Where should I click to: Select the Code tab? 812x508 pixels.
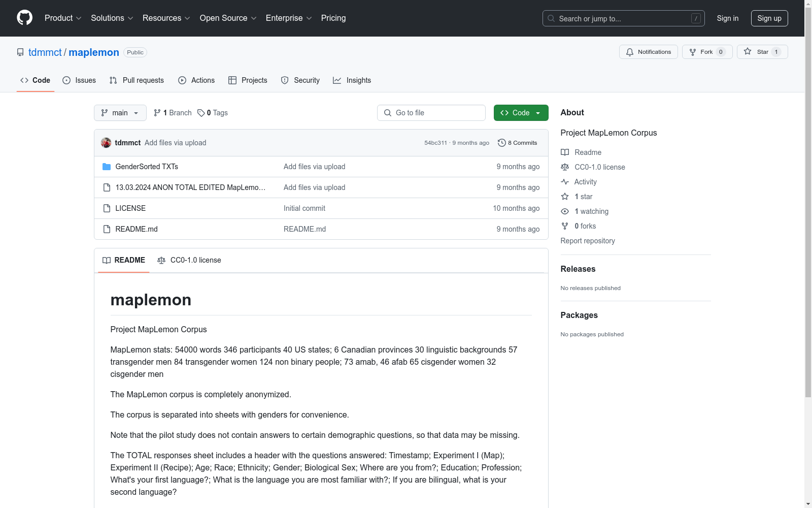[x=36, y=80]
